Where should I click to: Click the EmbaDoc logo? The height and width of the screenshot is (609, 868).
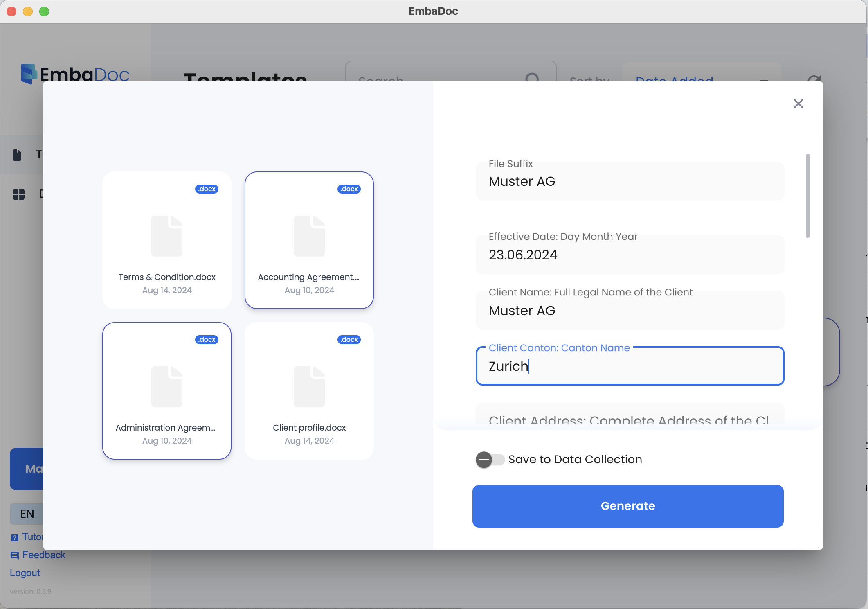(75, 74)
